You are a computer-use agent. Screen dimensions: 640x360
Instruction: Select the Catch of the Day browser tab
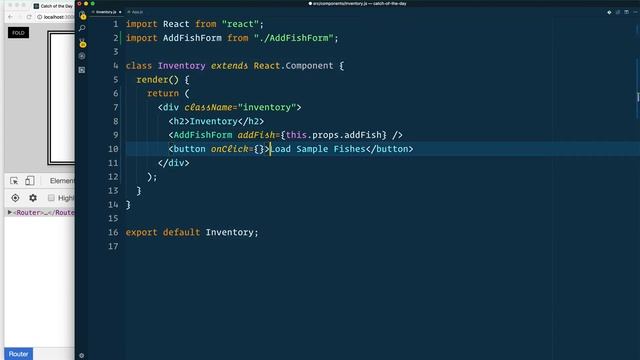coord(53,6)
